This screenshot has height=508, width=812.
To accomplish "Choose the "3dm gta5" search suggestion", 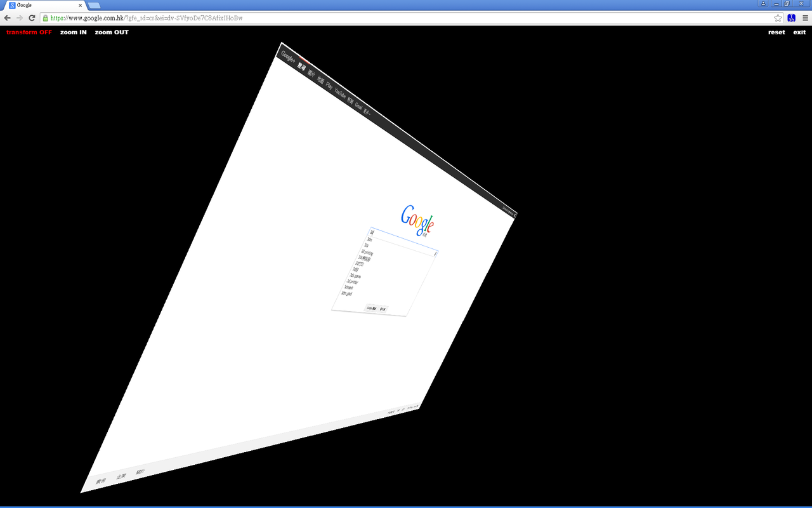I will pyautogui.click(x=347, y=294).
